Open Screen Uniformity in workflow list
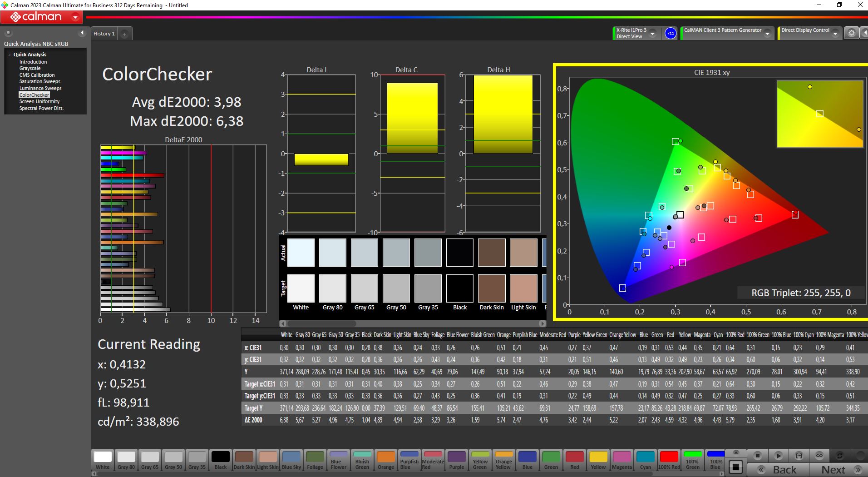 coord(39,101)
